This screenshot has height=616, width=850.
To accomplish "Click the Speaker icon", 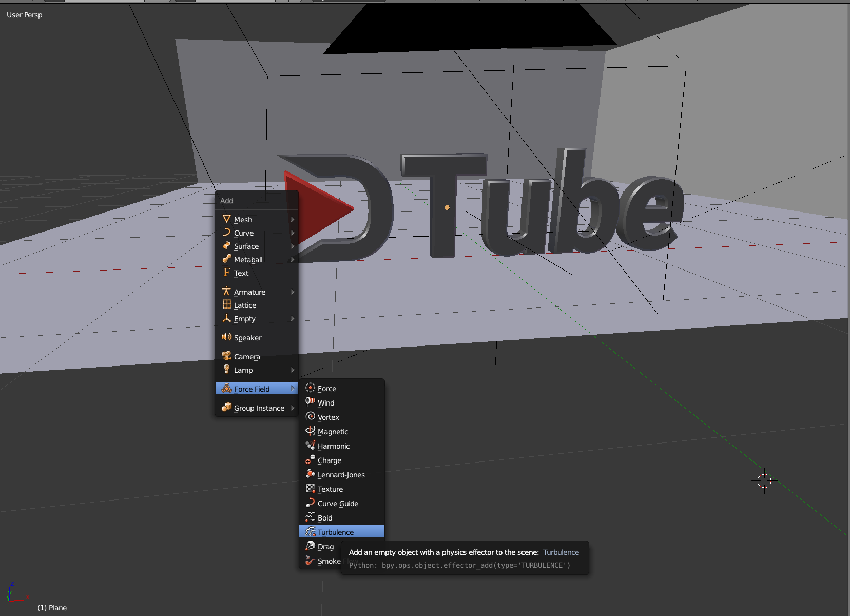I will pos(226,337).
